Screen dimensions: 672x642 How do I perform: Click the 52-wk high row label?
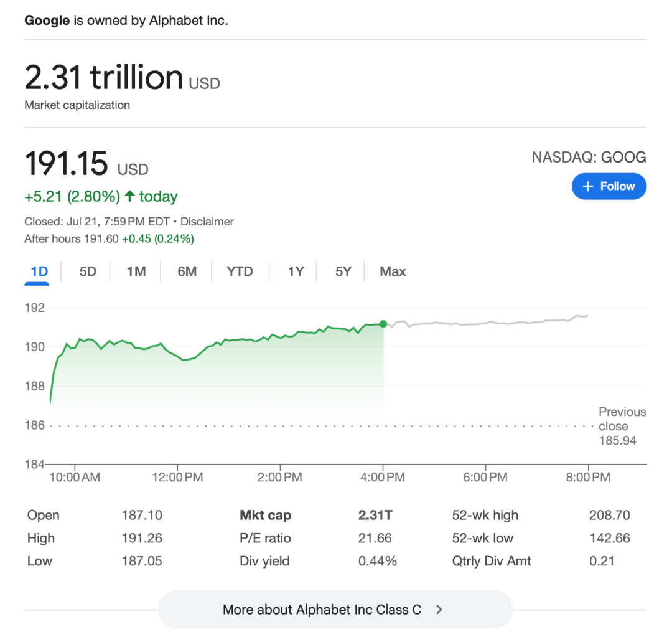485,515
